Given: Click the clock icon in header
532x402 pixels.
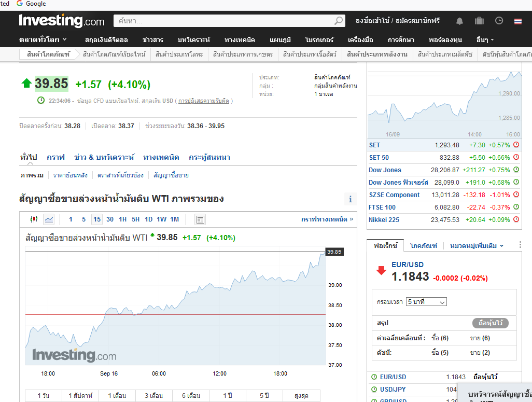Looking at the screenshot, I should pos(499,21).
